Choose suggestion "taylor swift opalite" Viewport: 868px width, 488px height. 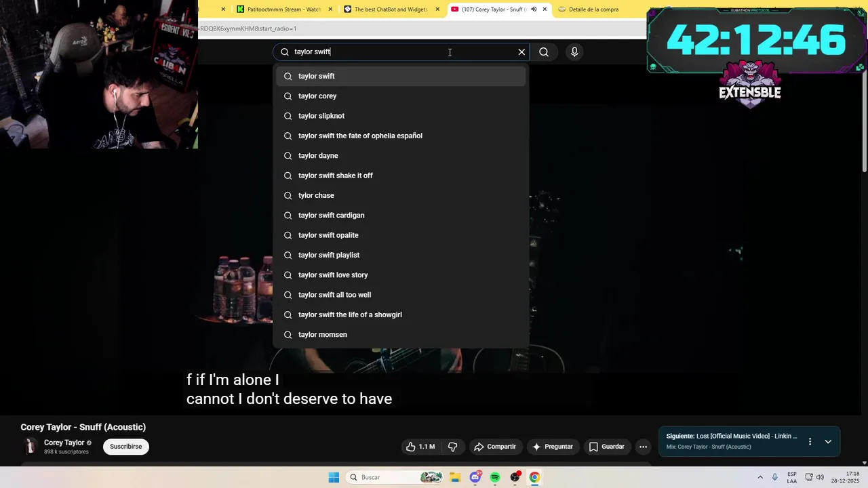tap(401, 235)
